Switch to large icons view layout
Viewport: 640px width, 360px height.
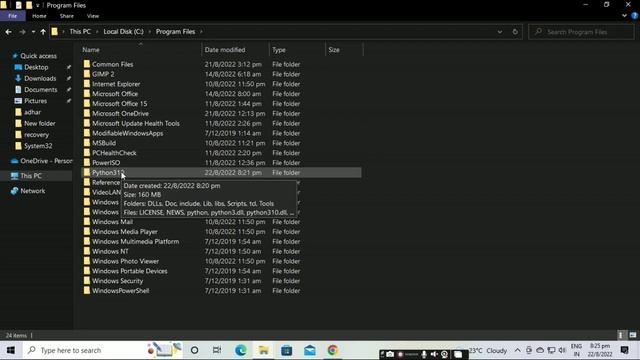(633, 335)
